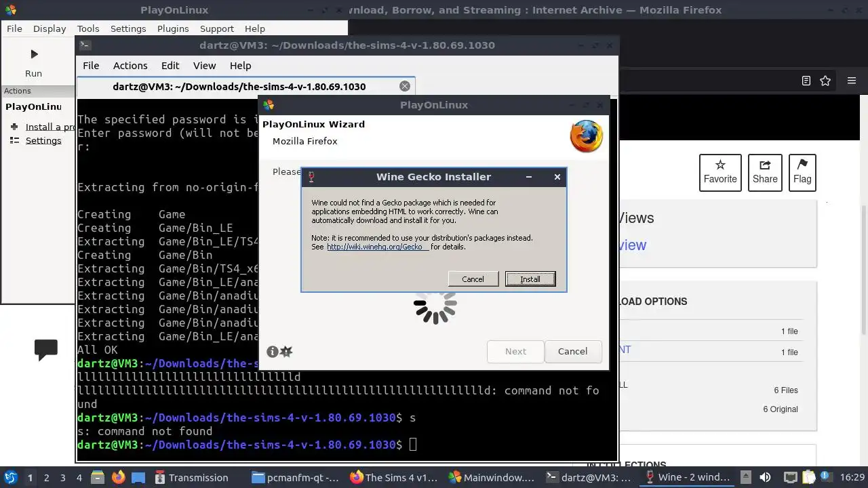Open Firefox hamburger application menu
This screenshot has height=488, width=868.
click(x=852, y=81)
